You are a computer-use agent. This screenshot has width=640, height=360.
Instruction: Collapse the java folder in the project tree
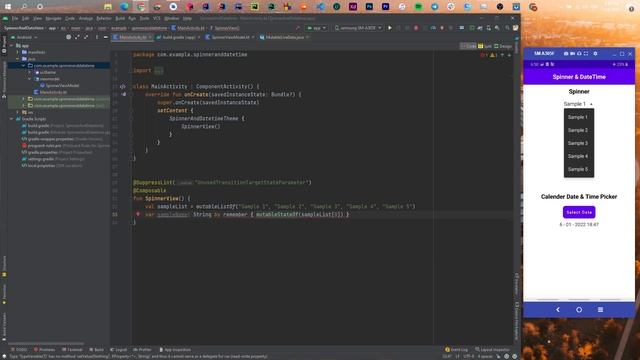point(18,59)
